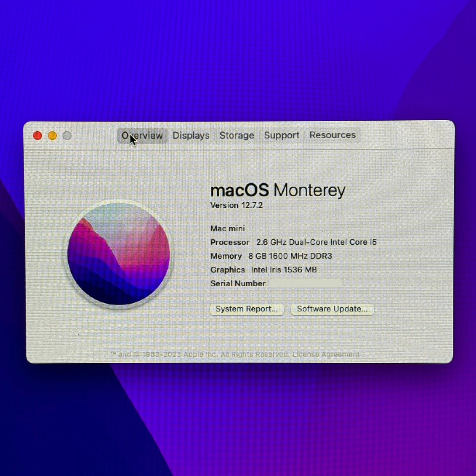Screen dimensions: 476x476
Task: Click the Memory label
Action: [x=226, y=256]
